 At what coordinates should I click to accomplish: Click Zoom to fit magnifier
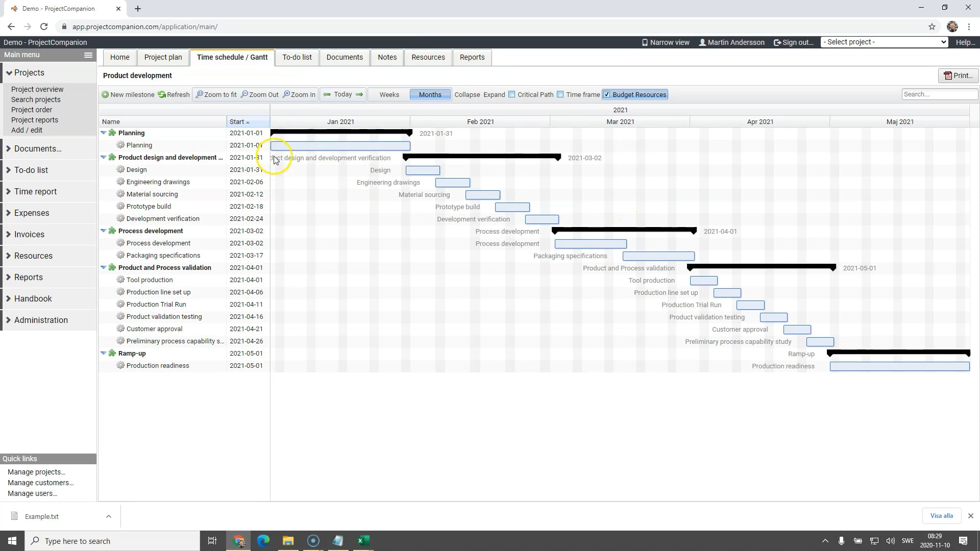coord(200,94)
